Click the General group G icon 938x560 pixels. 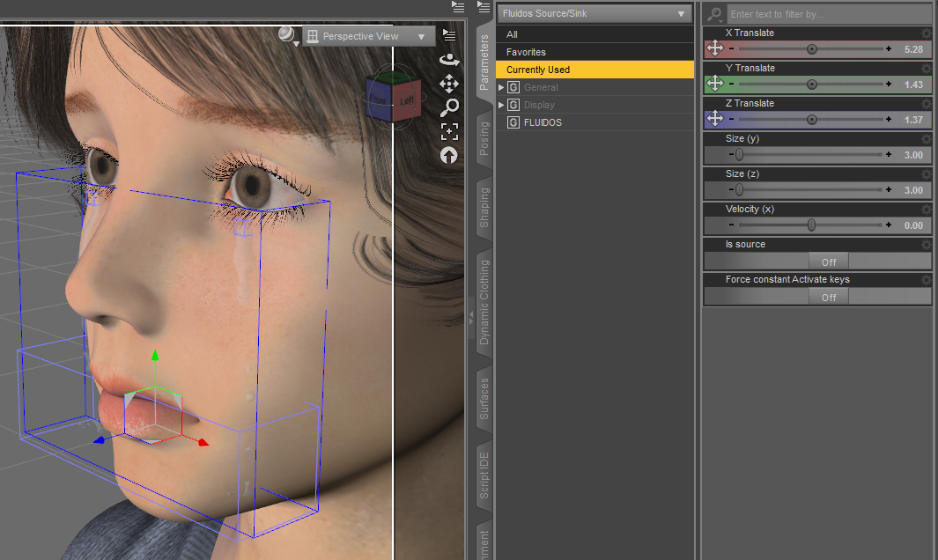point(513,87)
